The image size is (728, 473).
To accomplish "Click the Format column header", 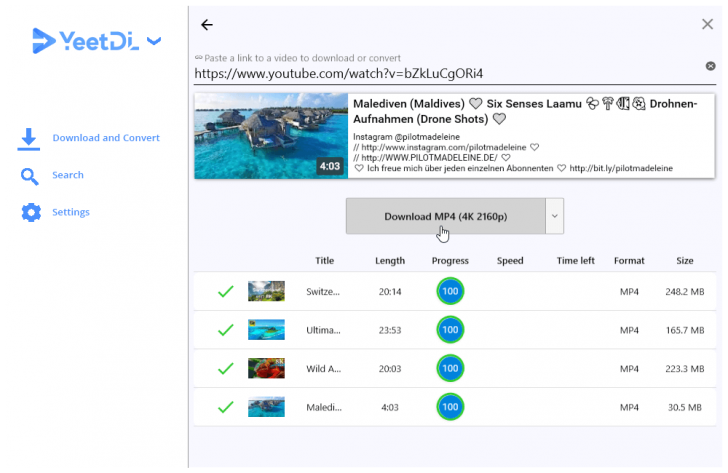I will point(629,261).
